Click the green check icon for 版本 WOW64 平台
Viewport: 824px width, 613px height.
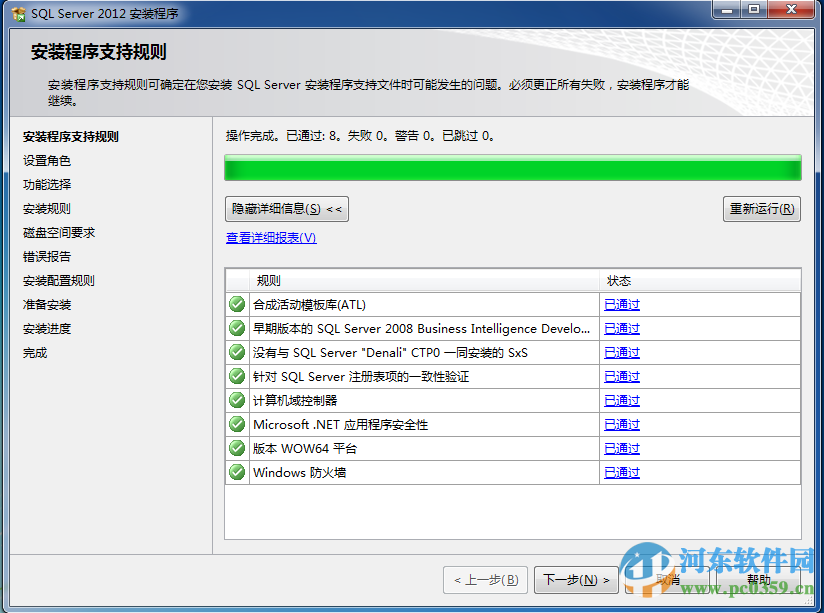click(236, 448)
